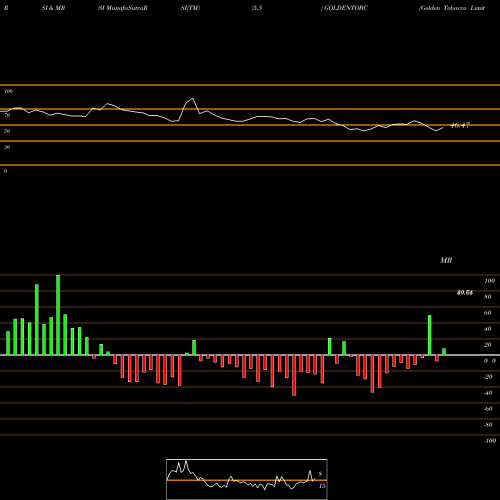The width and height of the screenshot is (500, 500).
Task: Click the 15 label inside the mini chart
Action: (322, 486)
